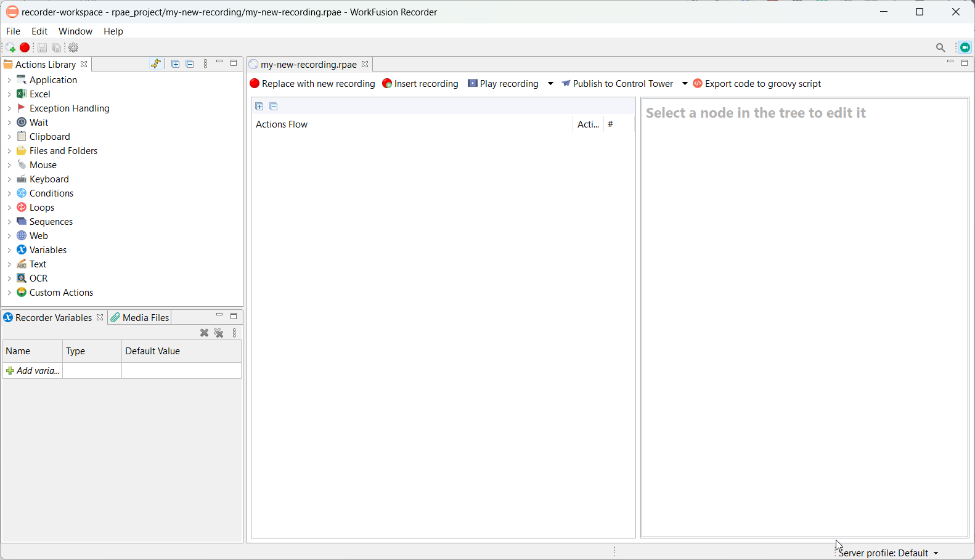Collapse all actions in the Actions Flow

(274, 107)
